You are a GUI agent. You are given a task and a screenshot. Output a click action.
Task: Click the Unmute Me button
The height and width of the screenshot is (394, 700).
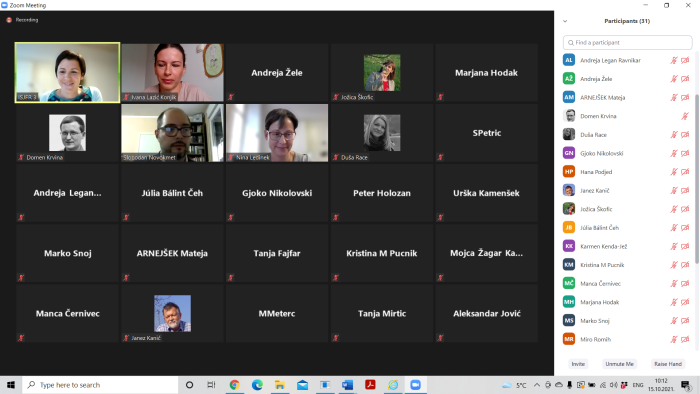point(619,364)
